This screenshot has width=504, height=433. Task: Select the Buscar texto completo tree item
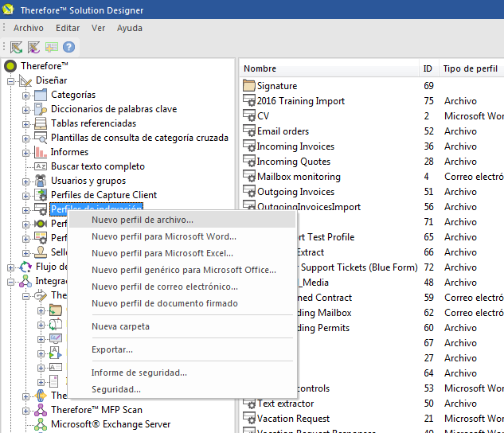tap(98, 166)
